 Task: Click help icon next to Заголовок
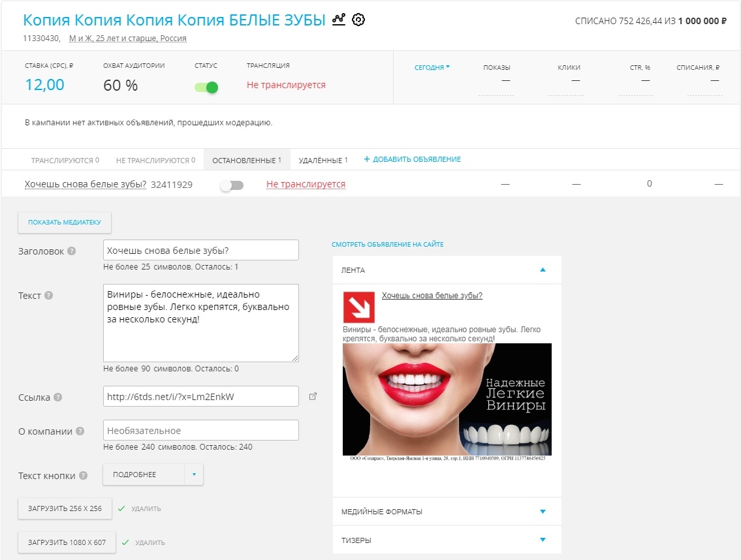point(71,251)
